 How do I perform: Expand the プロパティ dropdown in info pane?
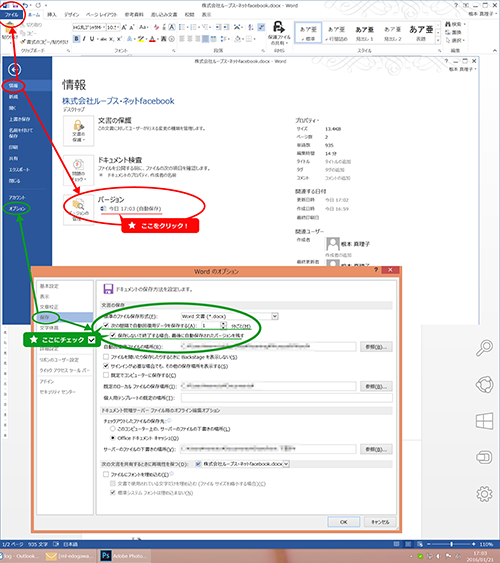(307, 121)
